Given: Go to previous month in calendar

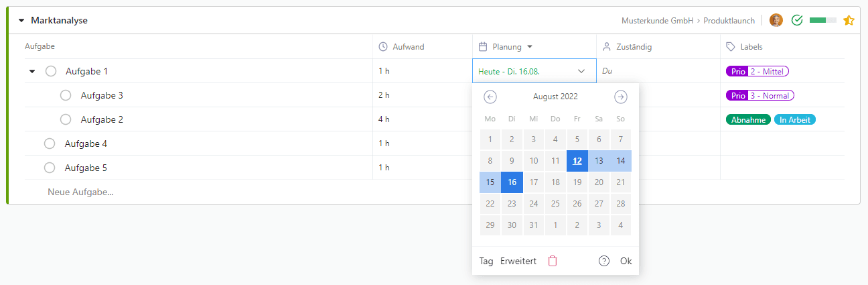Looking at the screenshot, I should tap(490, 97).
